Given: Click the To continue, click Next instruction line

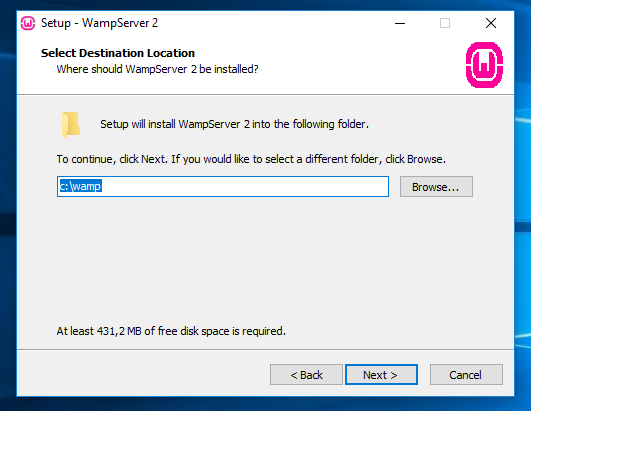Looking at the screenshot, I should 251,159.
